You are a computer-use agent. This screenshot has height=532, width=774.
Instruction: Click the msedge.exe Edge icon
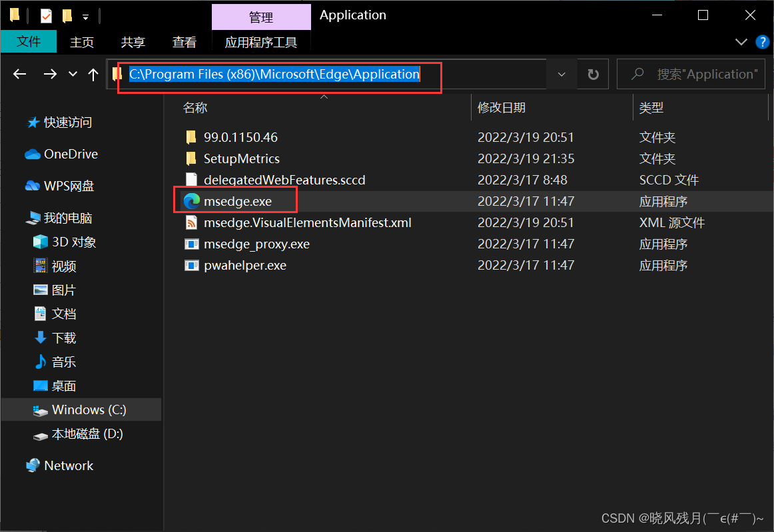192,201
